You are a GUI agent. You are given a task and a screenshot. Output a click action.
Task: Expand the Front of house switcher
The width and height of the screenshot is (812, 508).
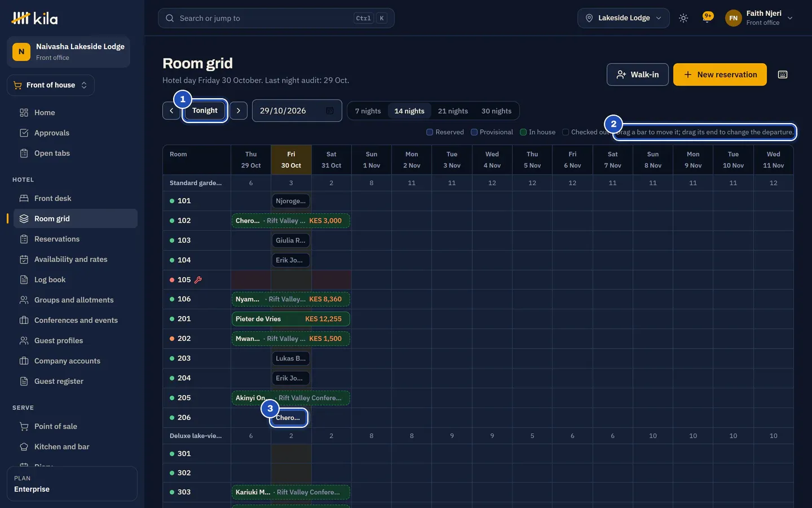coord(51,85)
